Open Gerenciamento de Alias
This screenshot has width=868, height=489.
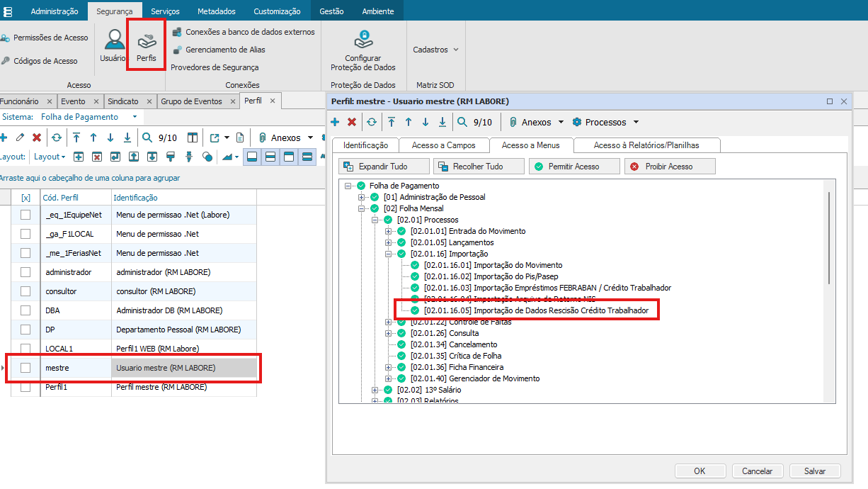tap(219, 50)
